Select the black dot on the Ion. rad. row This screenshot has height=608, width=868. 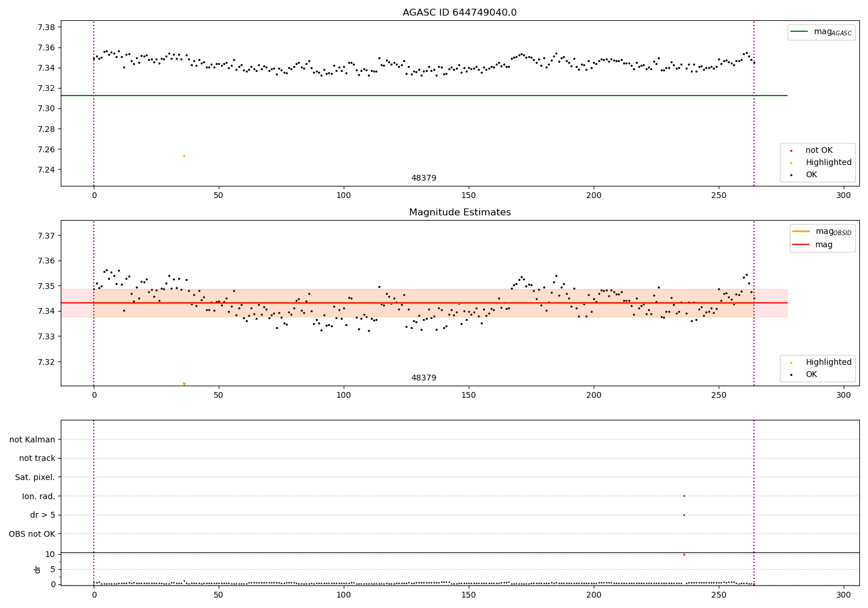point(684,496)
